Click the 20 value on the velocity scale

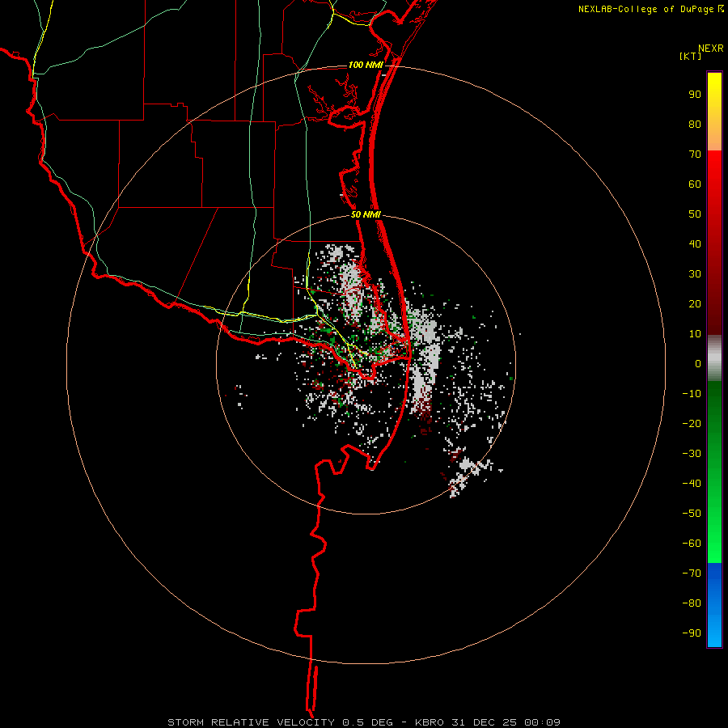tap(695, 304)
